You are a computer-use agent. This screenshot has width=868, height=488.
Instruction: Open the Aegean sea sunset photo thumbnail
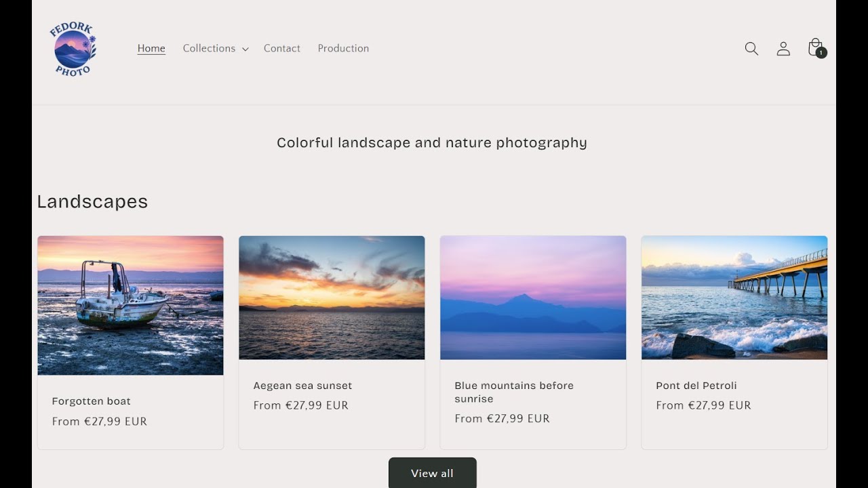point(332,298)
